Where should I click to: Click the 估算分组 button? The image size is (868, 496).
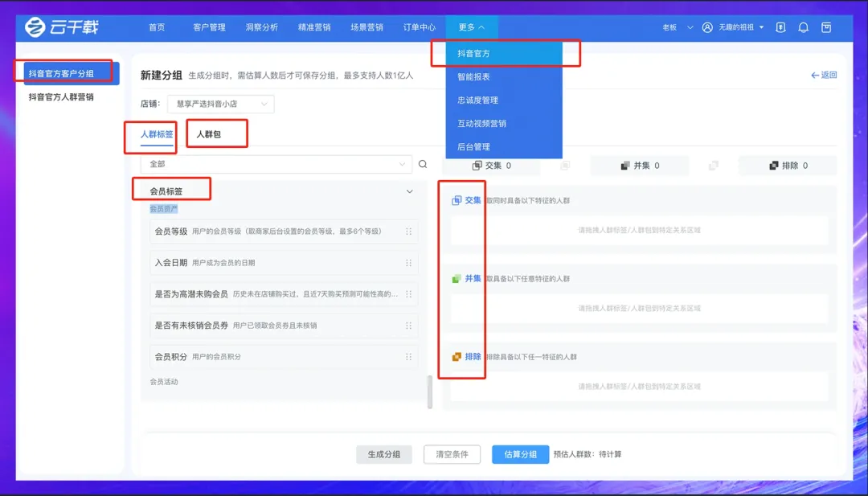tap(520, 454)
